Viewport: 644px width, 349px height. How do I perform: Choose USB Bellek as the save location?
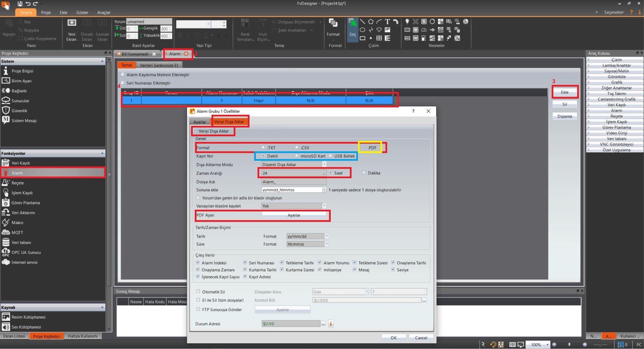[x=330, y=156]
